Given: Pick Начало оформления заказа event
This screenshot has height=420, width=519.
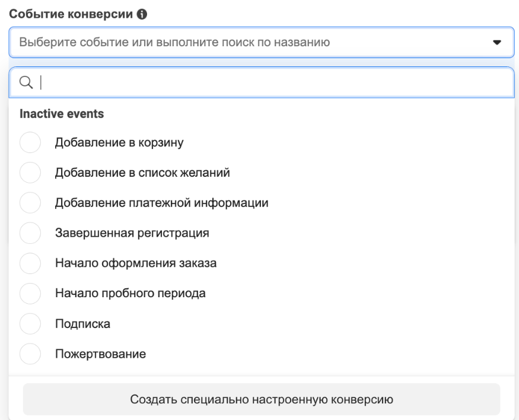Looking at the screenshot, I should pos(30,263).
